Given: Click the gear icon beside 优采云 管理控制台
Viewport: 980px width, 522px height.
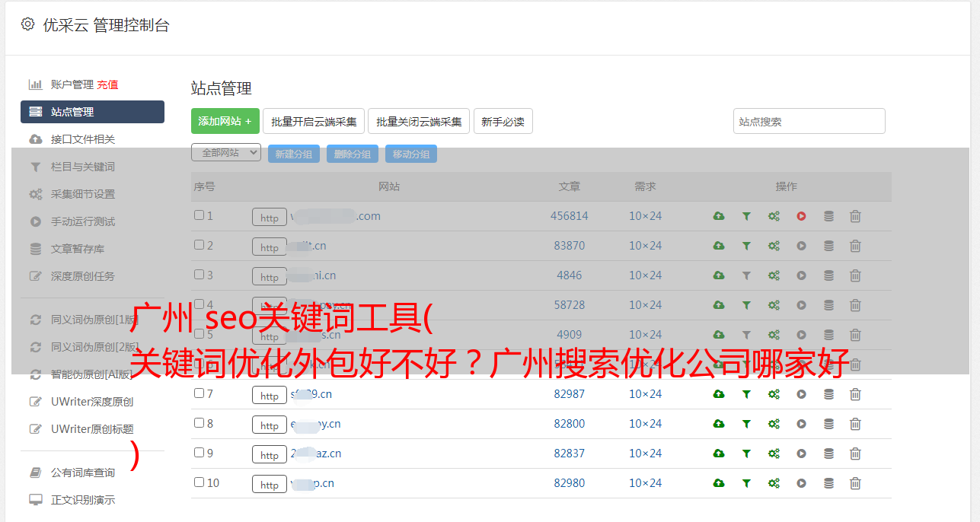Looking at the screenshot, I should pos(27,24).
